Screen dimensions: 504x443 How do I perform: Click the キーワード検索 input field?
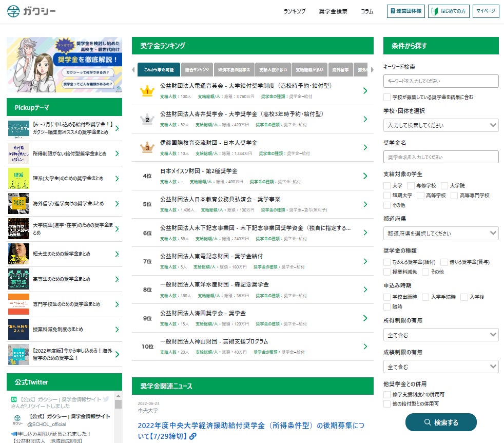click(x=440, y=81)
